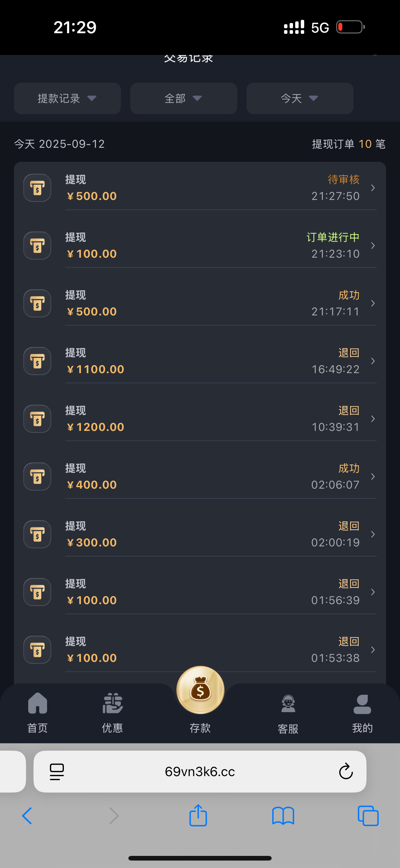The width and height of the screenshot is (400, 868).
Task: Open the 首页 home tab icon
Action: [38, 703]
